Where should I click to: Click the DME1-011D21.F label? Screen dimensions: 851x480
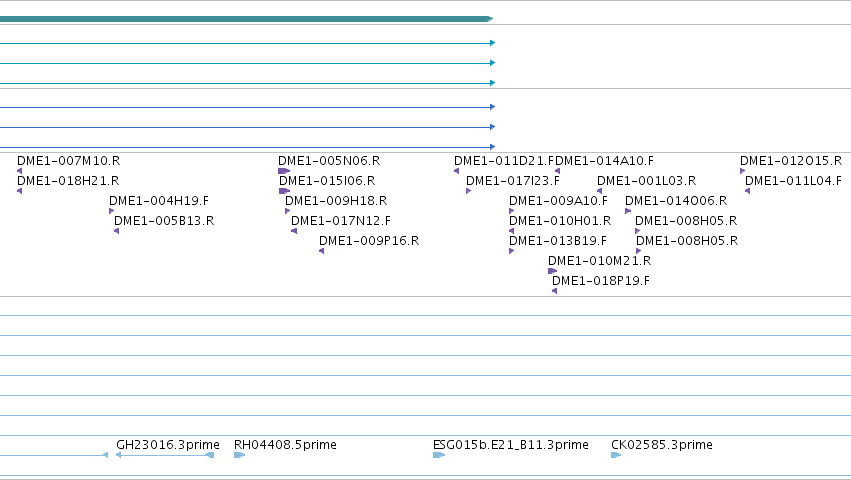pyautogui.click(x=504, y=161)
